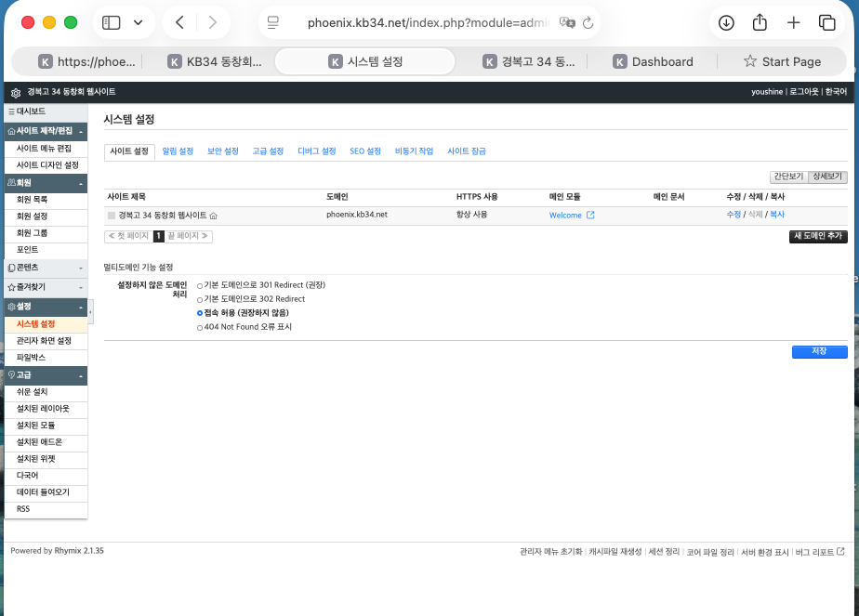Image resolution: width=859 pixels, height=616 pixels.
Task: Open 다국어 in sidebar
Action: [x=46, y=476]
